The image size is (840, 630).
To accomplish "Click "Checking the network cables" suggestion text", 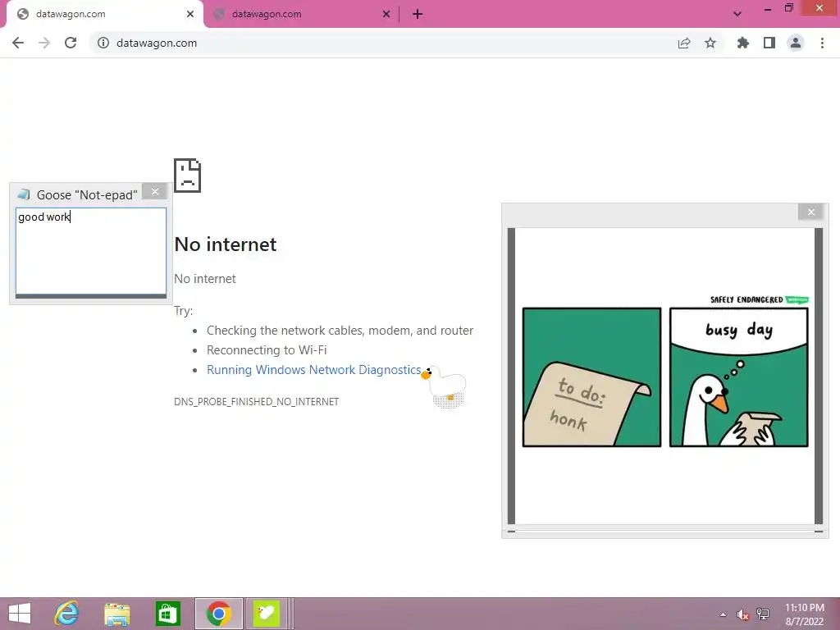I will [340, 330].
